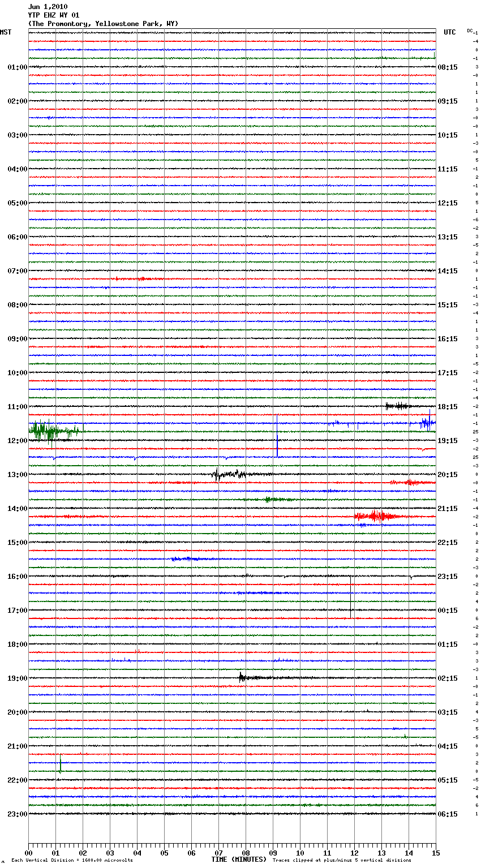The image size is (481, 868).
Task: Click minute tick label 13 on bottom axis
Action: tap(381, 853)
